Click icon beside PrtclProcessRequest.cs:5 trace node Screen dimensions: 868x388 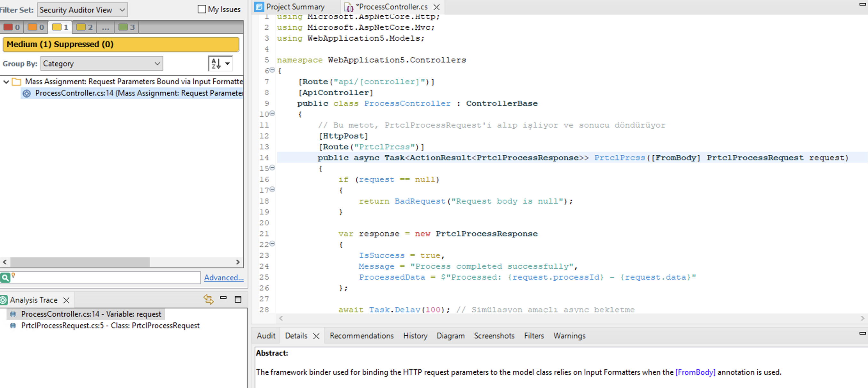pos(13,326)
